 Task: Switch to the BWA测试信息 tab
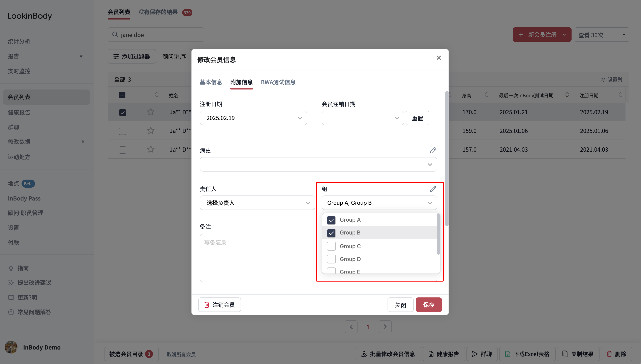(x=278, y=82)
